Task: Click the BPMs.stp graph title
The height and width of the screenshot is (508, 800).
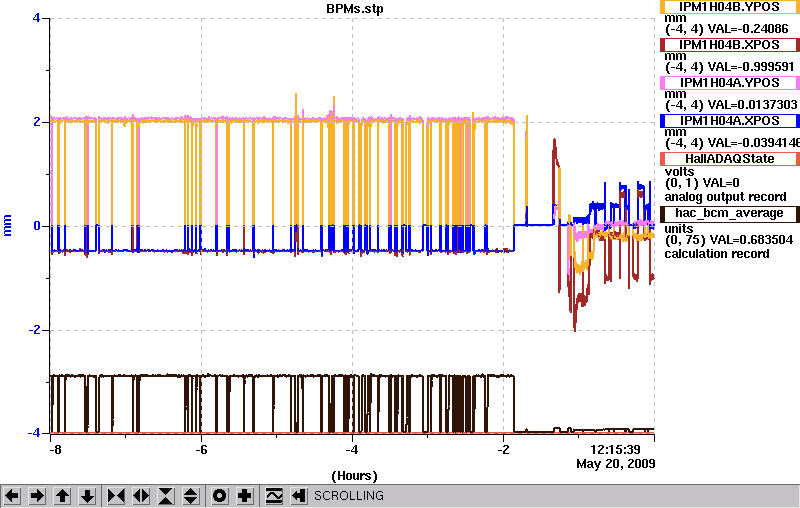Action: tap(355, 9)
